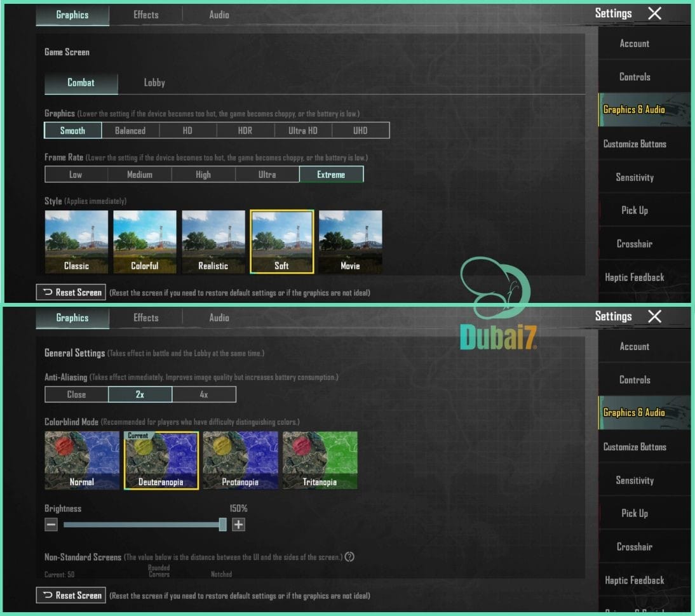Open Sensitivity in upper sidebar
This screenshot has height=616, width=695.
[x=644, y=177]
